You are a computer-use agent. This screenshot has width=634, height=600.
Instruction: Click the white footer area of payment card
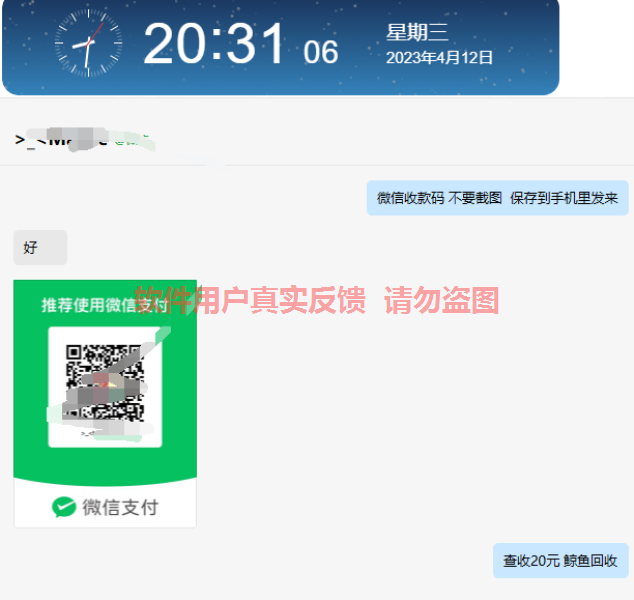(105, 505)
